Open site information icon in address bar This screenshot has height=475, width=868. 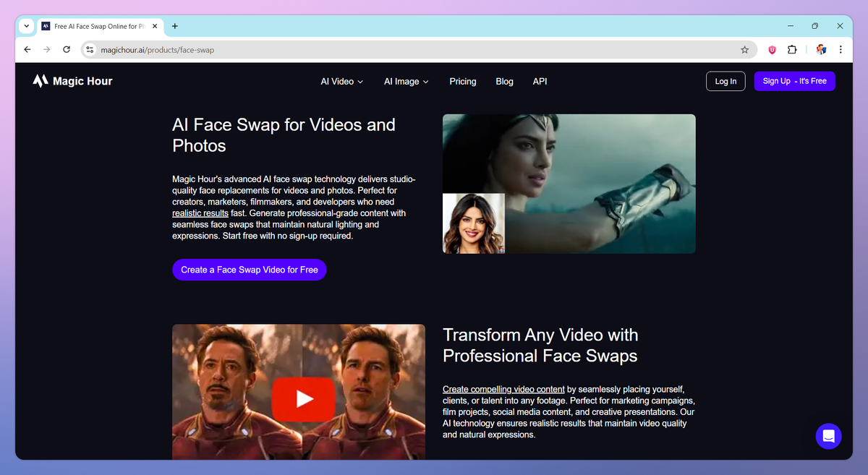click(90, 50)
